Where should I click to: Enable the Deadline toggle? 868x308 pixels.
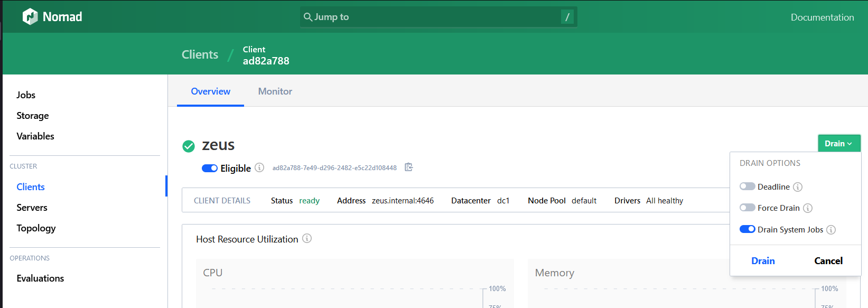[x=747, y=186]
